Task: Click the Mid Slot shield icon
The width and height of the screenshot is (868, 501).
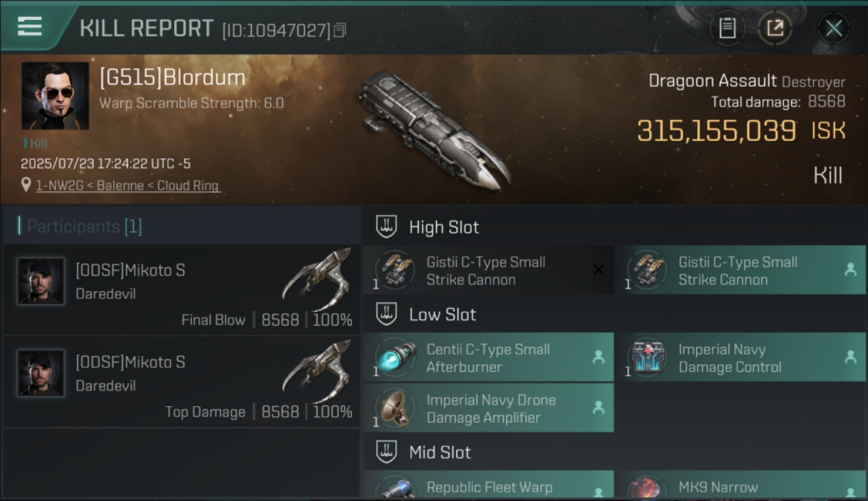Action: click(x=386, y=452)
